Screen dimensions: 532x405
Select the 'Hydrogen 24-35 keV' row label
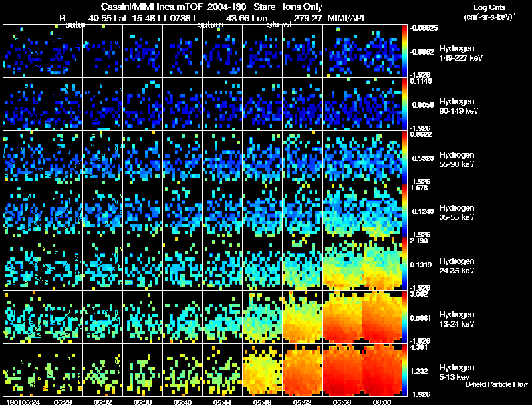point(457,266)
